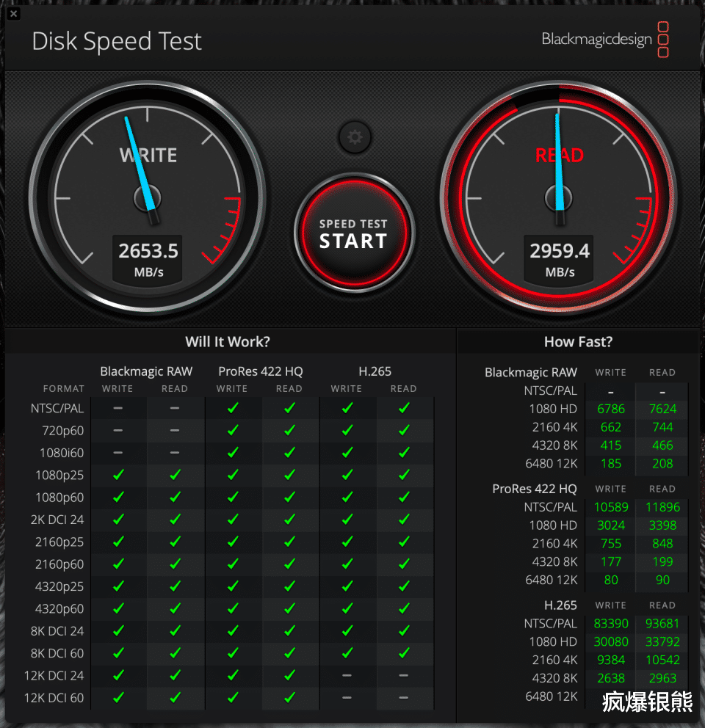Click Blackmagic RAW 6480 12K write value 185
This screenshot has width=705, height=728.
click(x=611, y=464)
